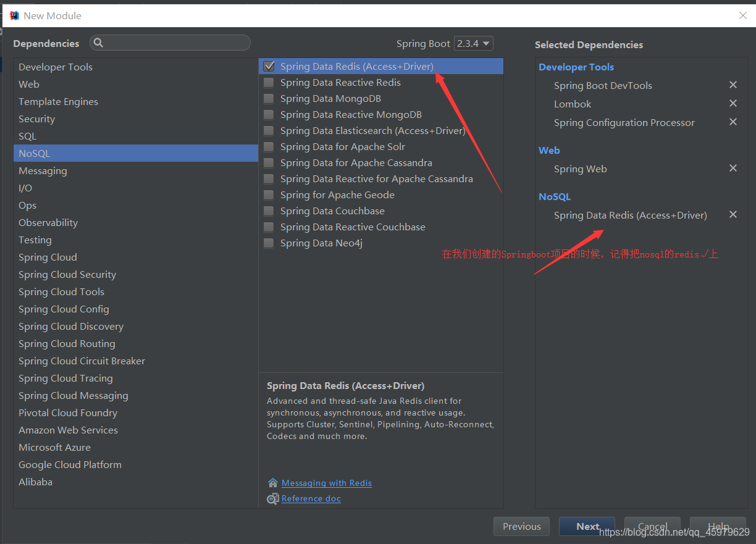756x544 pixels.
Task: Choose Spring Cloud Tools category
Action: coord(136,291)
